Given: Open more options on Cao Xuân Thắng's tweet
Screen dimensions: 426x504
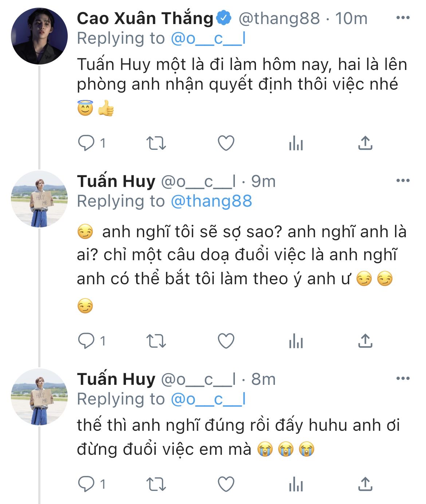Looking at the screenshot, I should (x=403, y=18).
